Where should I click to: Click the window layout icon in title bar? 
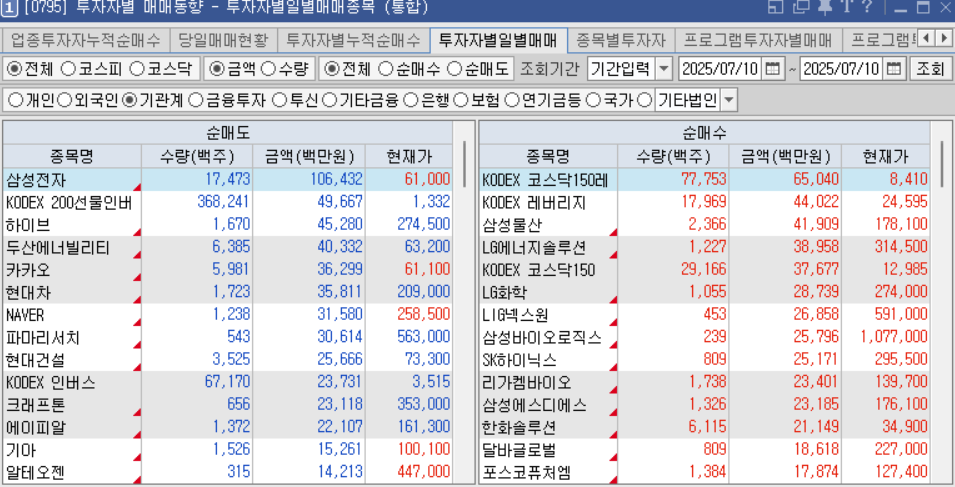pyautogui.click(x=775, y=7)
